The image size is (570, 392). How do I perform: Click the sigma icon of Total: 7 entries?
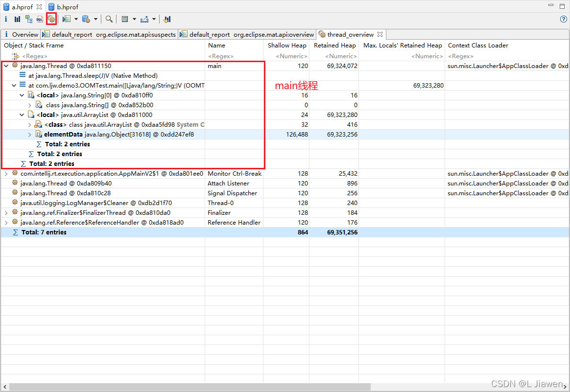pos(15,232)
